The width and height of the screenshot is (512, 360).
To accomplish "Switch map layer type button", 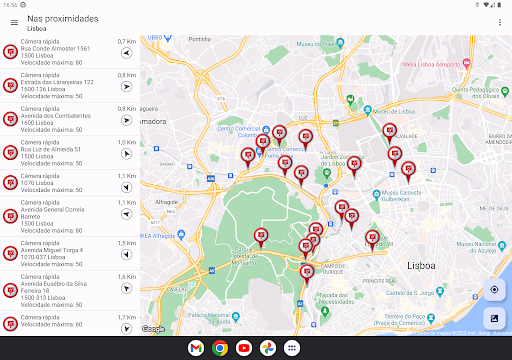I will pyautogui.click(x=494, y=318).
